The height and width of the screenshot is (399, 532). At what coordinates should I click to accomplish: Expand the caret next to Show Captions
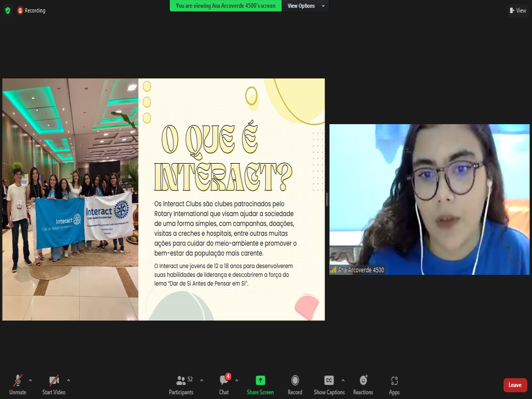(x=343, y=380)
